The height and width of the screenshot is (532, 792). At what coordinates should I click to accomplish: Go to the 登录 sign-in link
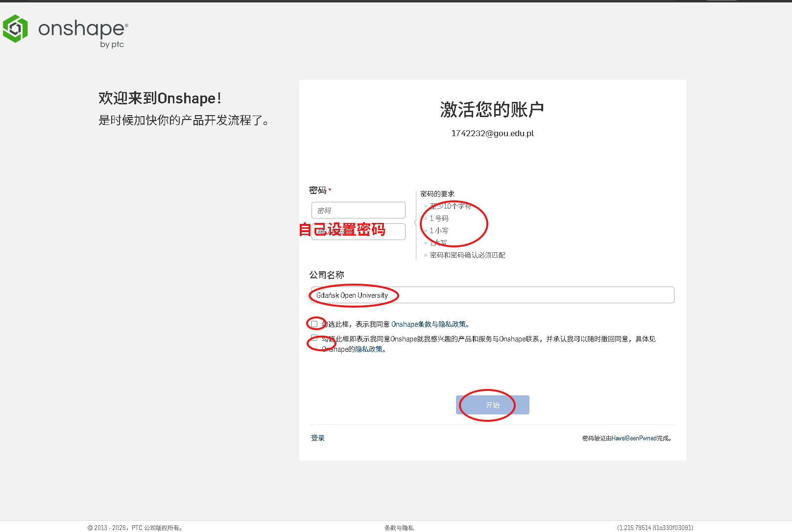(318, 438)
